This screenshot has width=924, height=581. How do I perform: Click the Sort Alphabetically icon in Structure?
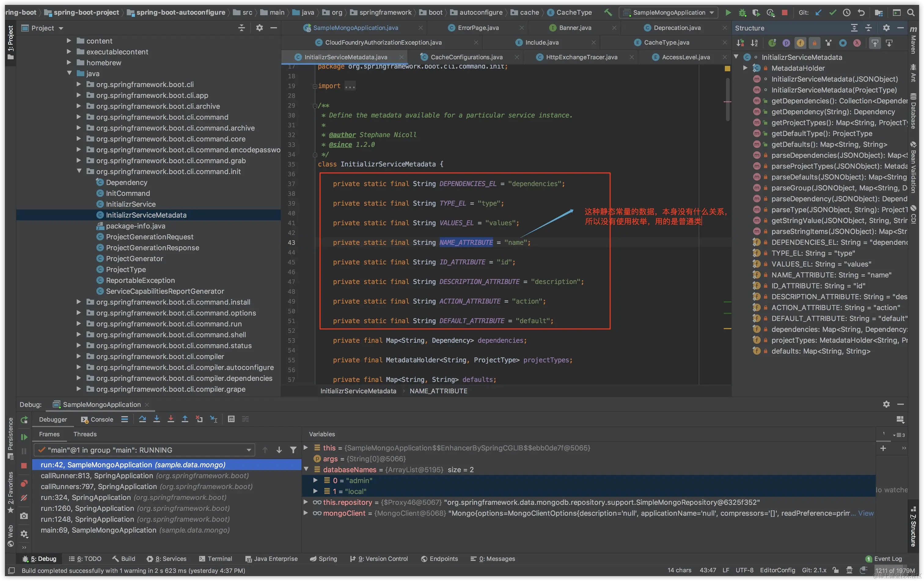click(754, 43)
